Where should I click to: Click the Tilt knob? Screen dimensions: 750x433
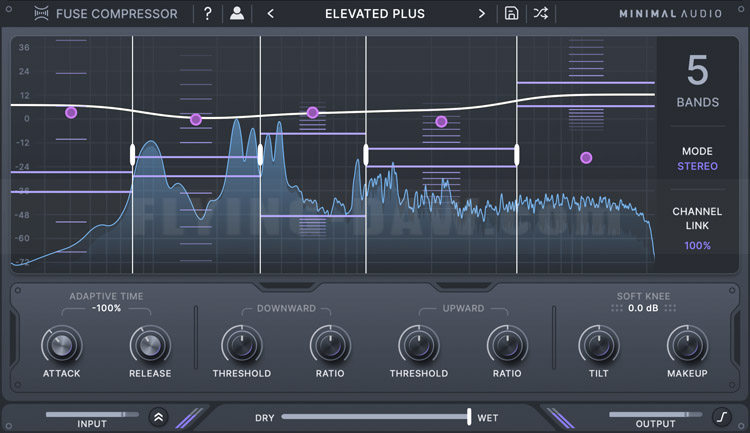point(599,345)
